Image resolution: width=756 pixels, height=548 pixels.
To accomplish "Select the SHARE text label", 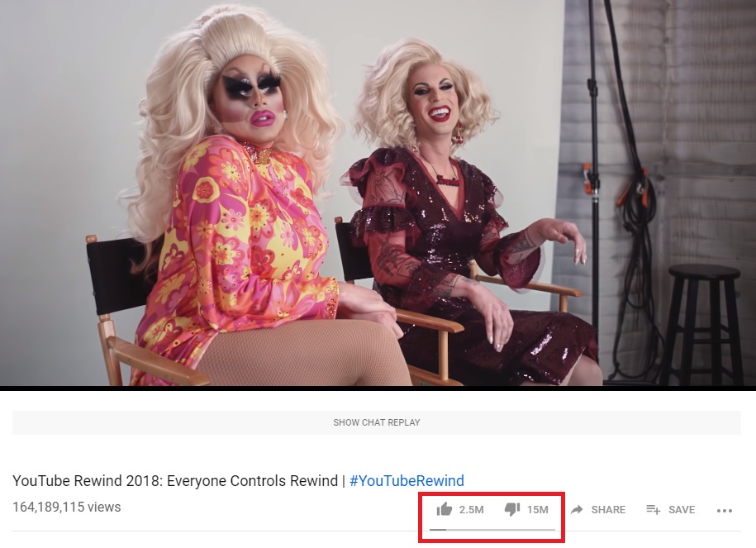I will (x=608, y=510).
